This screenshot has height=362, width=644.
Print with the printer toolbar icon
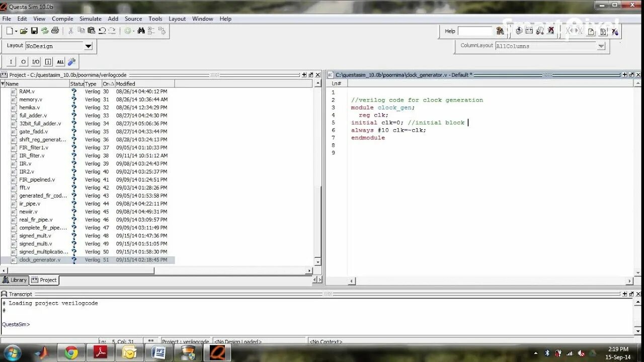[x=55, y=31]
